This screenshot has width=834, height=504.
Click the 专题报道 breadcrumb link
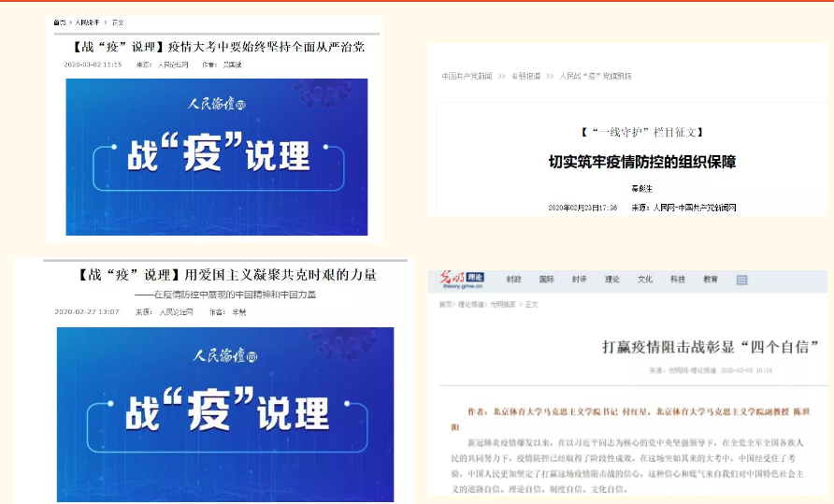tap(527, 76)
